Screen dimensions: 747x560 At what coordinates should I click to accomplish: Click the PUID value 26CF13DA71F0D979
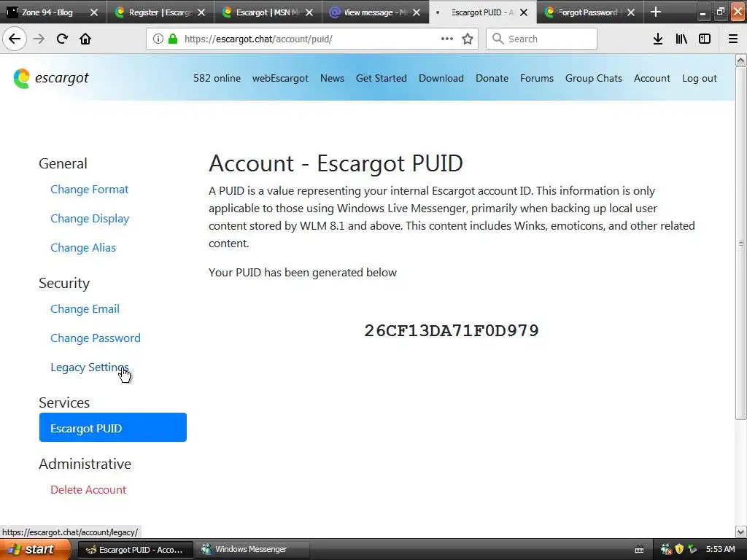click(451, 330)
